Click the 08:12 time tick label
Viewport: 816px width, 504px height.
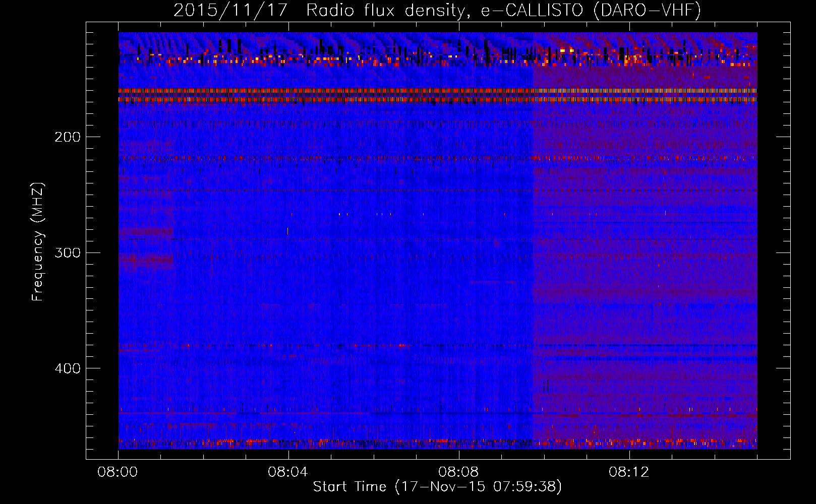click(629, 472)
